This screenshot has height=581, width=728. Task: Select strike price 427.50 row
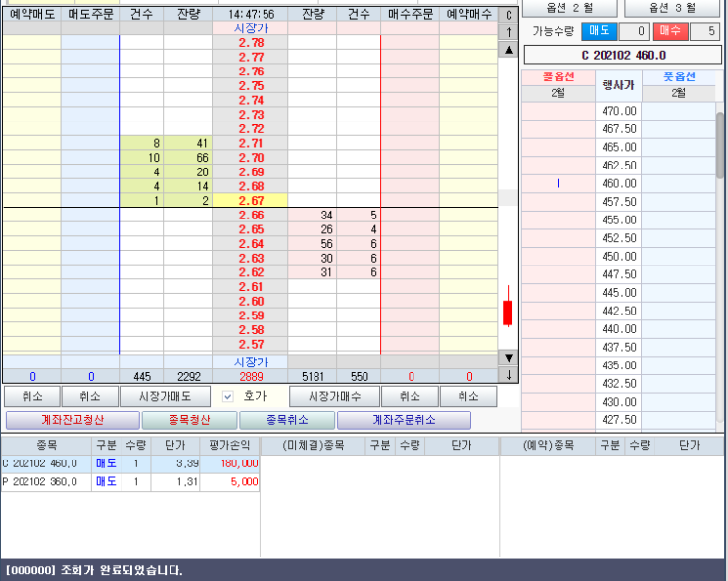point(619,420)
